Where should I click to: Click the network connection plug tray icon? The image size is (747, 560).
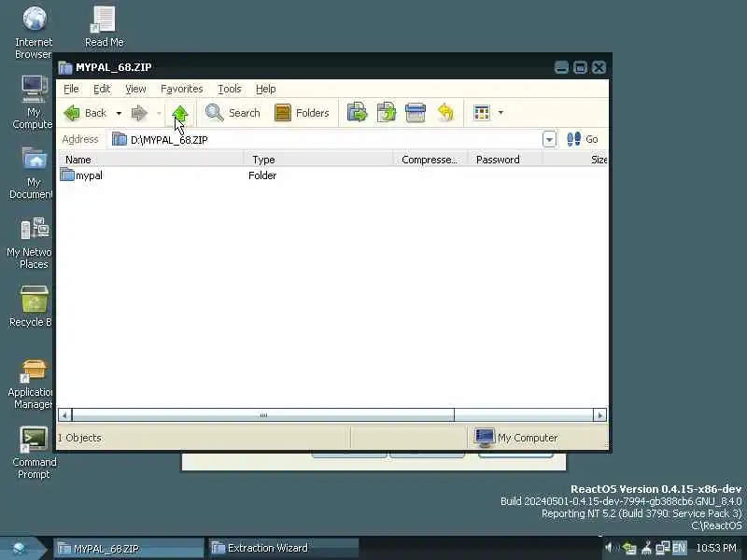(646, 549)
